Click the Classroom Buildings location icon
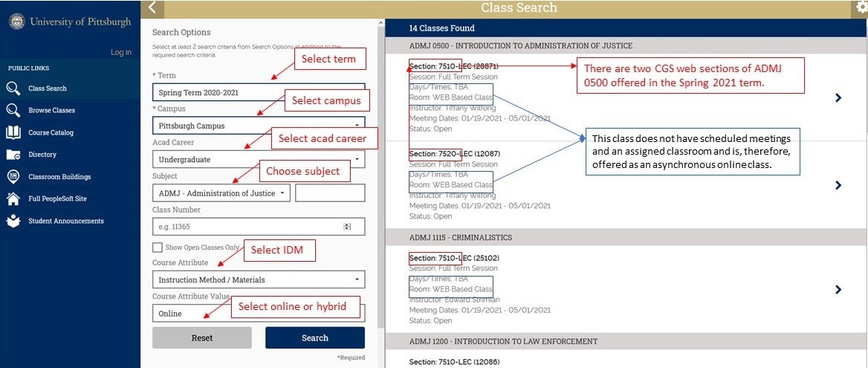868x368 pixels. 13,176
